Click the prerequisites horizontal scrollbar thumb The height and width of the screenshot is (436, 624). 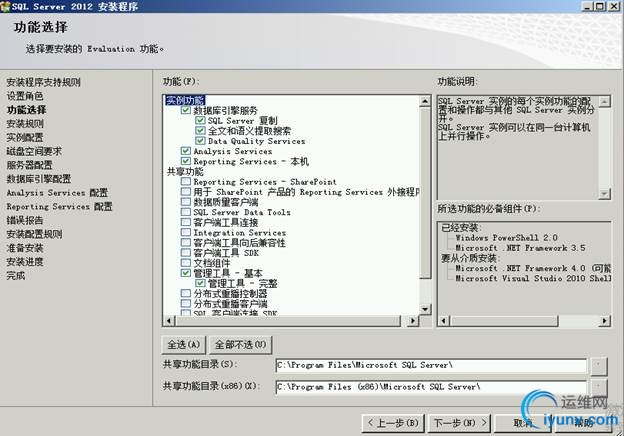coord(503,321)
